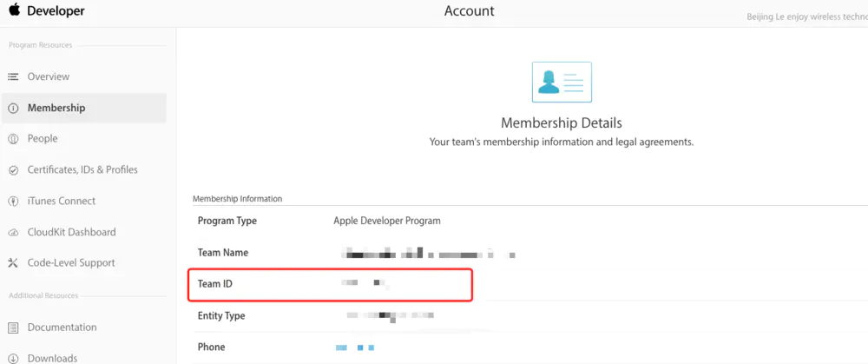
Task: Click the Membership Details heading
Action: (562, 122)
